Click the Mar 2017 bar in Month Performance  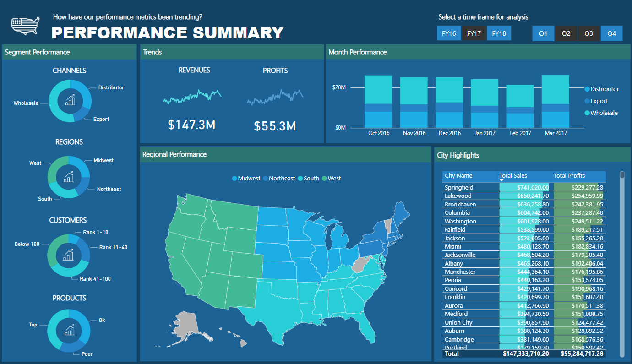click(x=555, y=101)
